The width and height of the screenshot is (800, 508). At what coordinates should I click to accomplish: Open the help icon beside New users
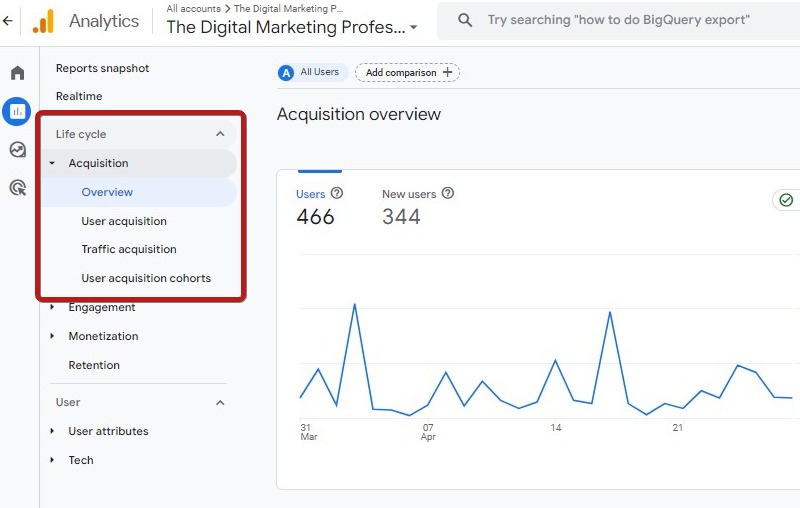click(447, 193)
